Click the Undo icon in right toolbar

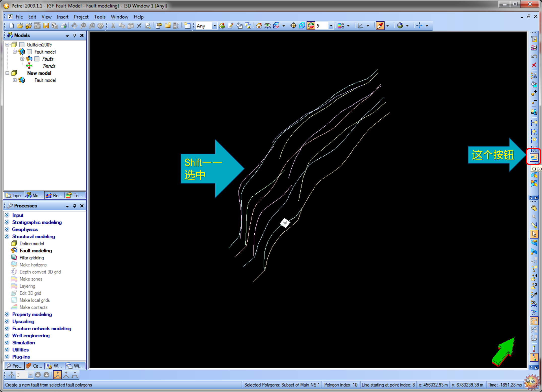click(x=534, y=57)
